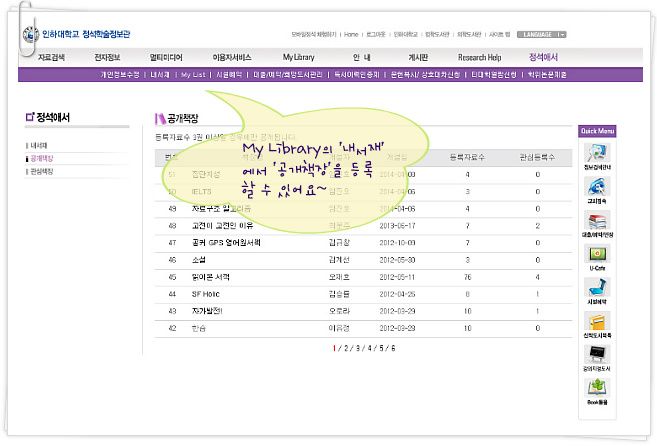
Task: Click the 사이트맵 link in the top bar
Action: [499, 34]
